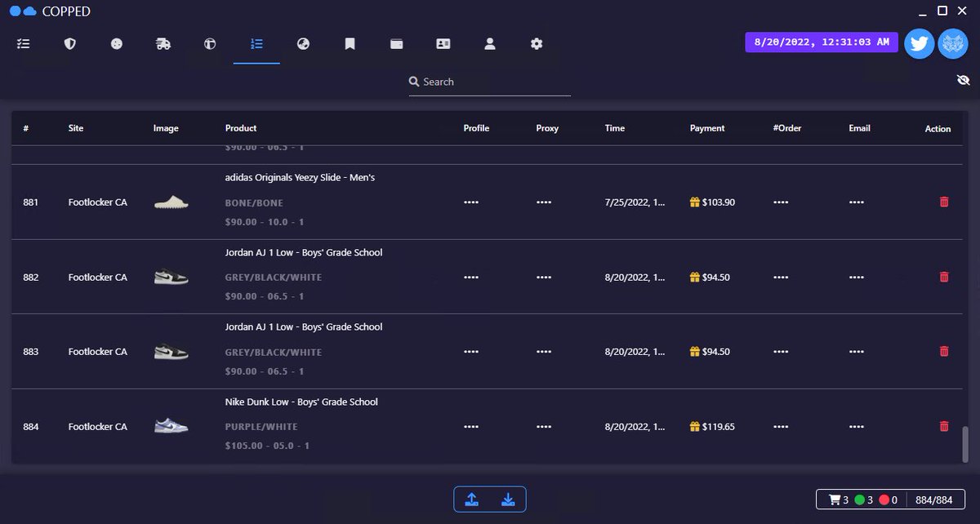This screenshot has height=524, width=980.
Task: Delete order row 884
Action: pyautogui.click(x=944, y=426)
